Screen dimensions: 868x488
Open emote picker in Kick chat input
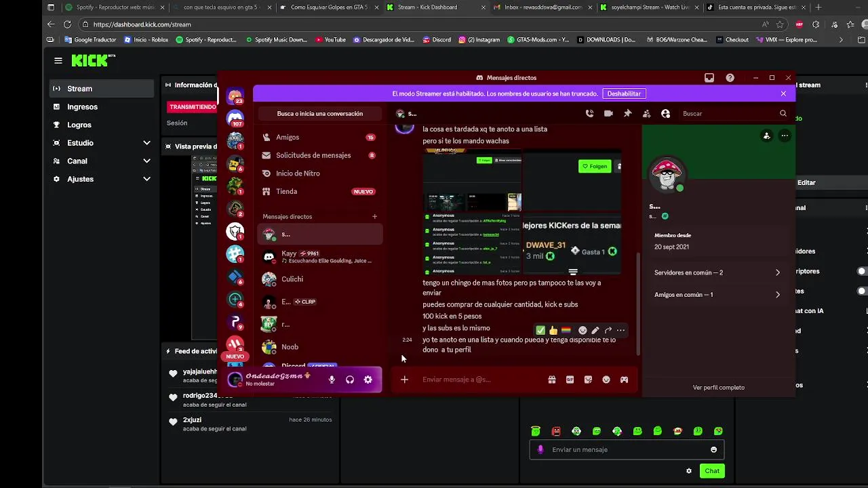[x=713, y=449]
